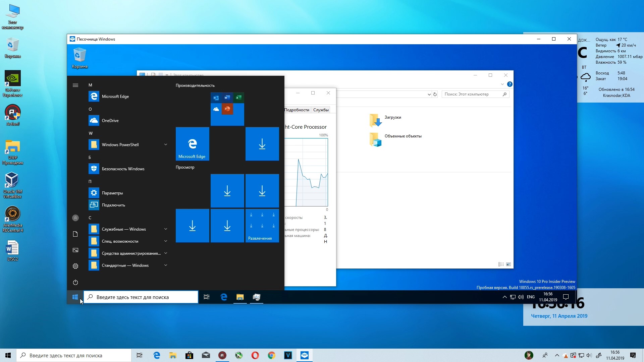
Task: Open the user account icon in Start sidebar
Action: pos(75,218)
